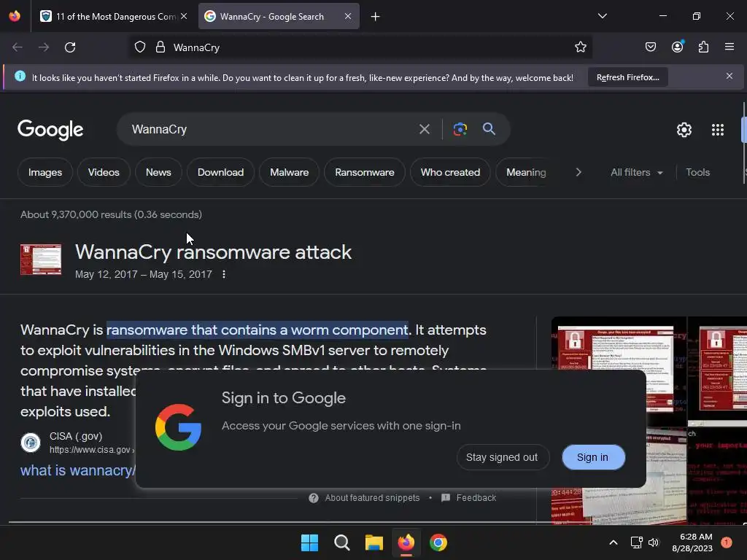Image resolution: width=747 pixels, height=560 pixels.
Task: Open the more options dots beside dates
Action: [223, 274]
